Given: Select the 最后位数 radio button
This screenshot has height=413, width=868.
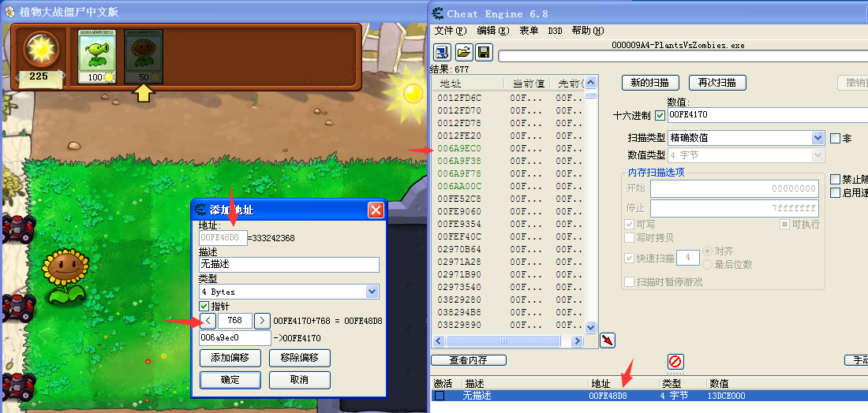Looking at the screenshot, I should click(x=706, y=265).
